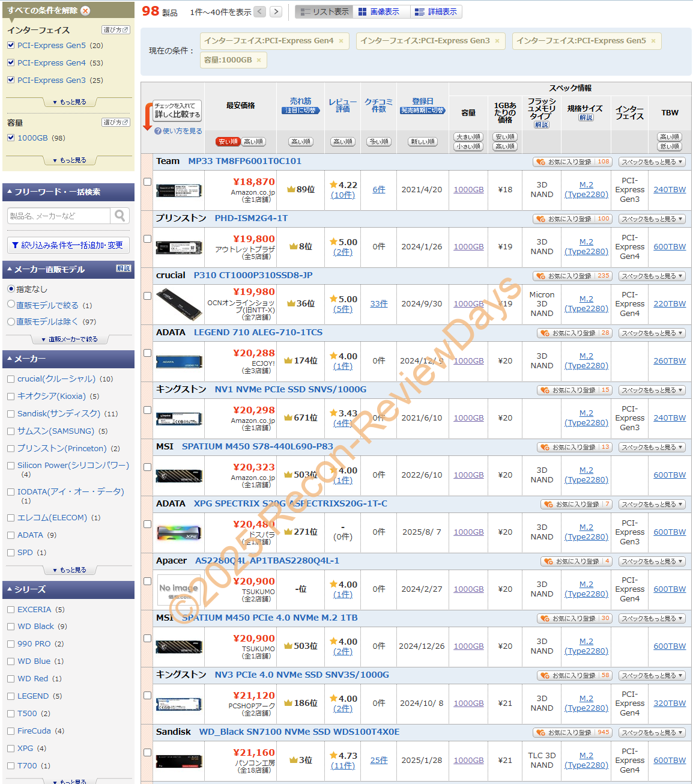
Task: Expand more series with もっと見る
Action: 69,782
